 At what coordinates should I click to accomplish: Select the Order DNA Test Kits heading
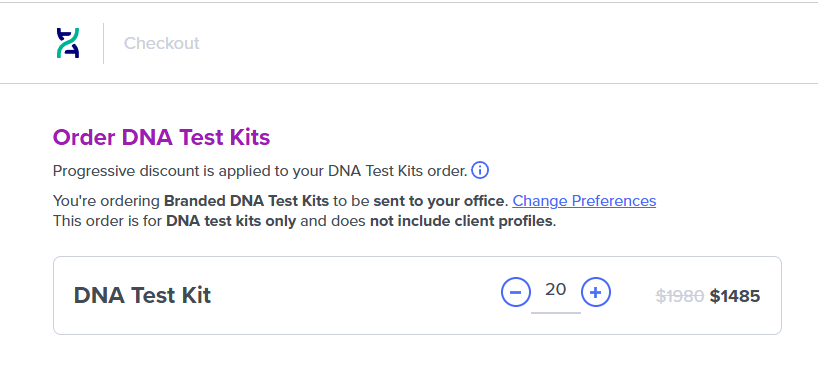point(162,138)
